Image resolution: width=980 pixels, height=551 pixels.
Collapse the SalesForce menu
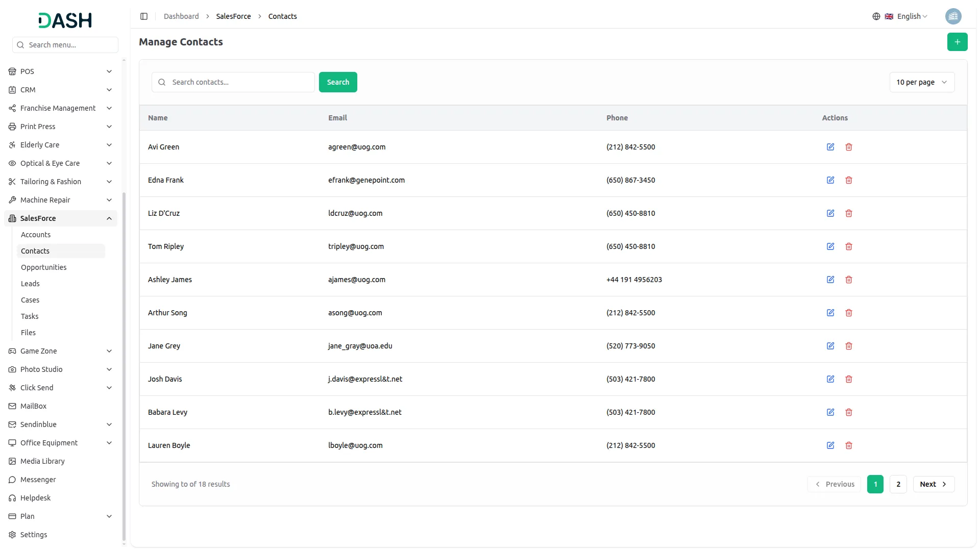click(x=61, y=218)
